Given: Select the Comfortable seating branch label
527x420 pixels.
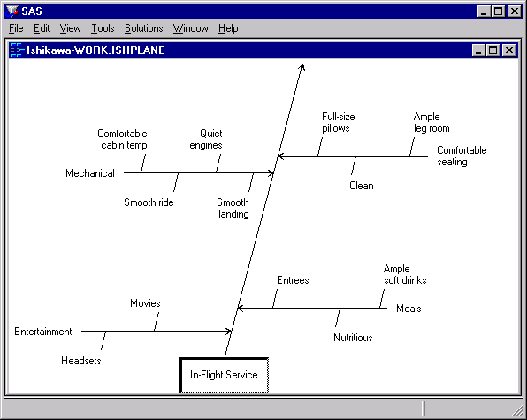Looking at the screenshot, I should click(x=462, y=156).
